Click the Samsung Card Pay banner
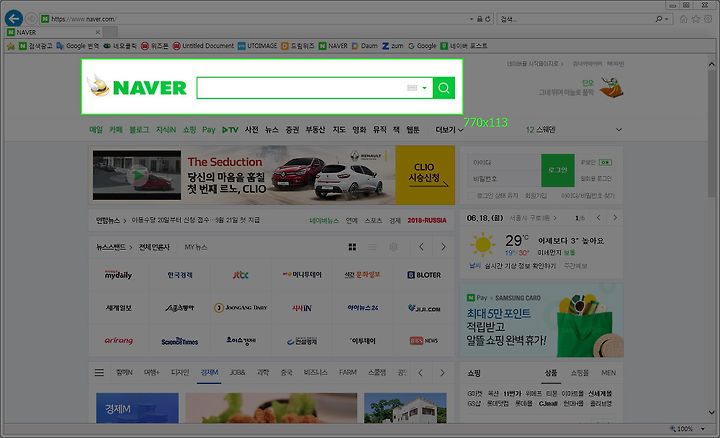The height and width of the screenshot is (438, 720). click(542, 320)
